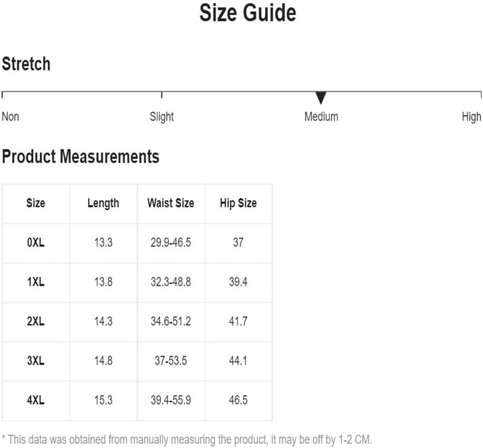
Task: Click the Length column header
Action: [103, 203]
